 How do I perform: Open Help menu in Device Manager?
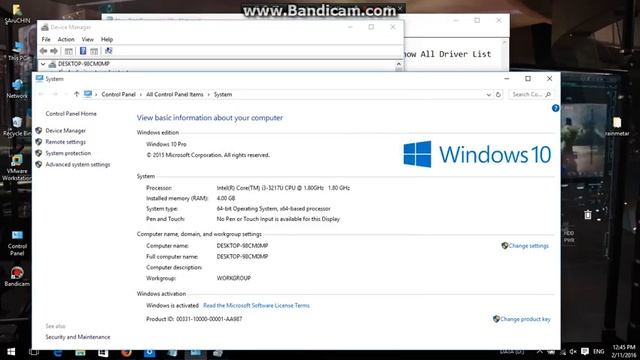(107, 39)
